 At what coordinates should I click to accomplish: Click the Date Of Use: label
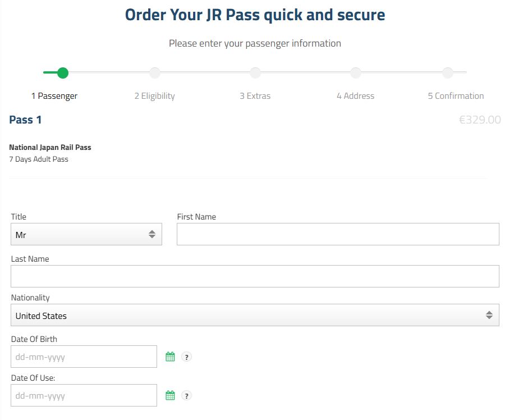coord(33,378)
